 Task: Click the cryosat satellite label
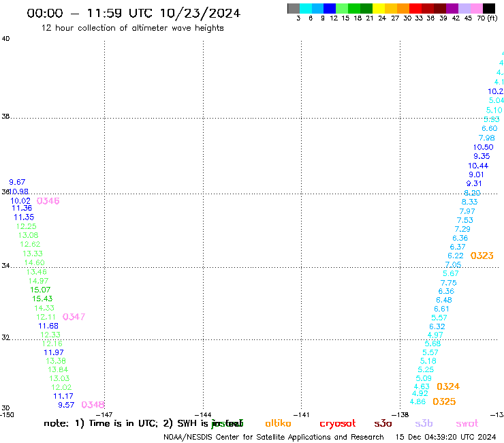click(x=338, y=424)
